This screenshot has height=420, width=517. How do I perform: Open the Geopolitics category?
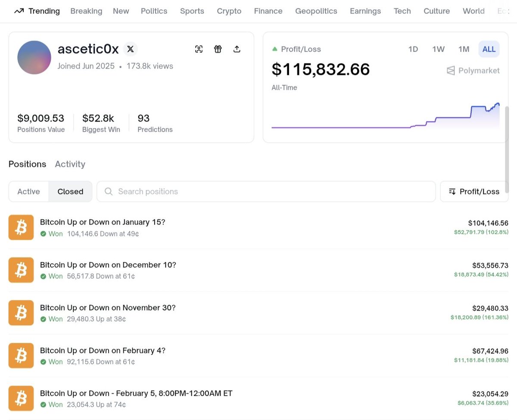(316, 11)
